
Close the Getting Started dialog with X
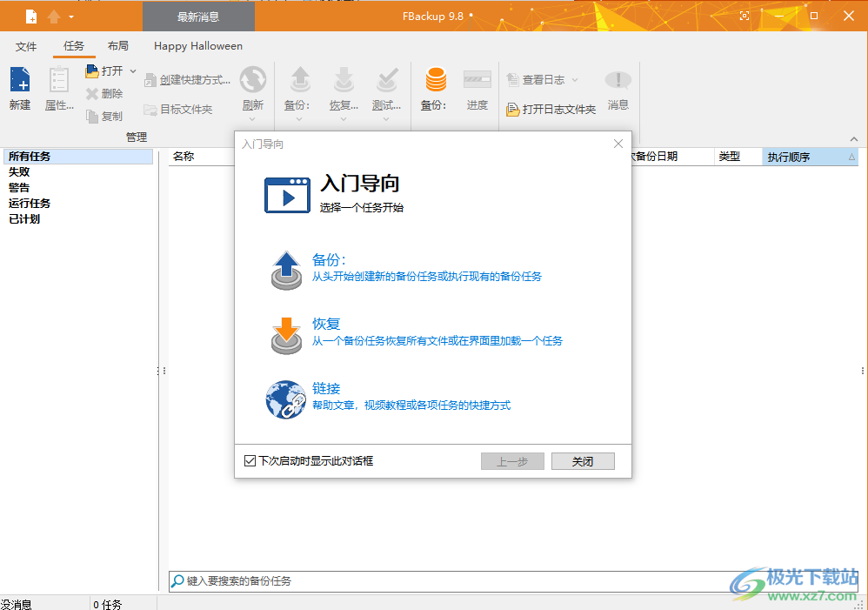[x=618, y=144]
